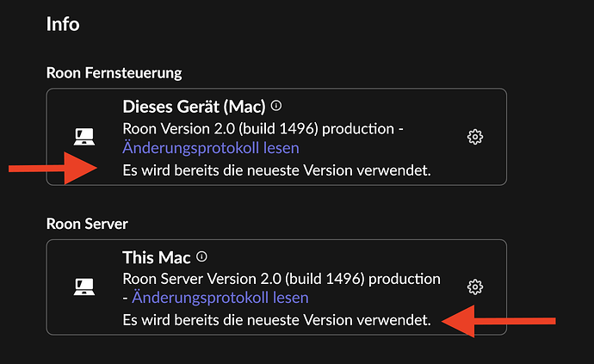
Task: Click red arrow pointing at server status
Action: pos(498,321)
